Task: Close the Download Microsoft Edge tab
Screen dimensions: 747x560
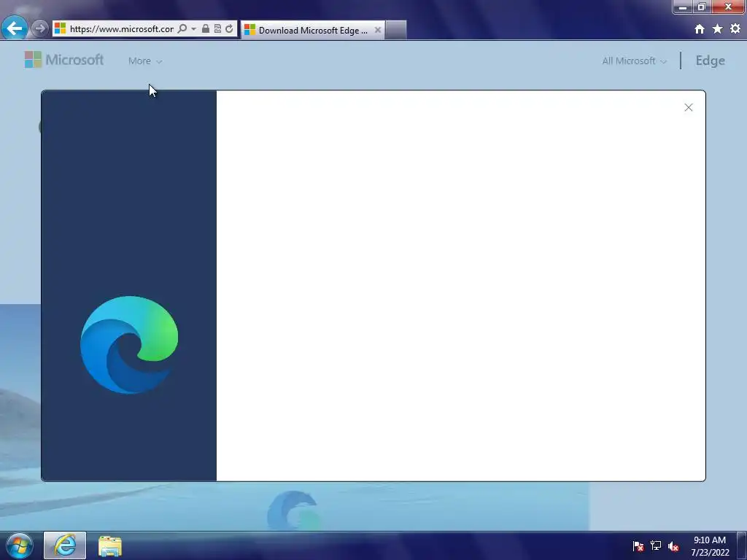Action: coord(377,30)
